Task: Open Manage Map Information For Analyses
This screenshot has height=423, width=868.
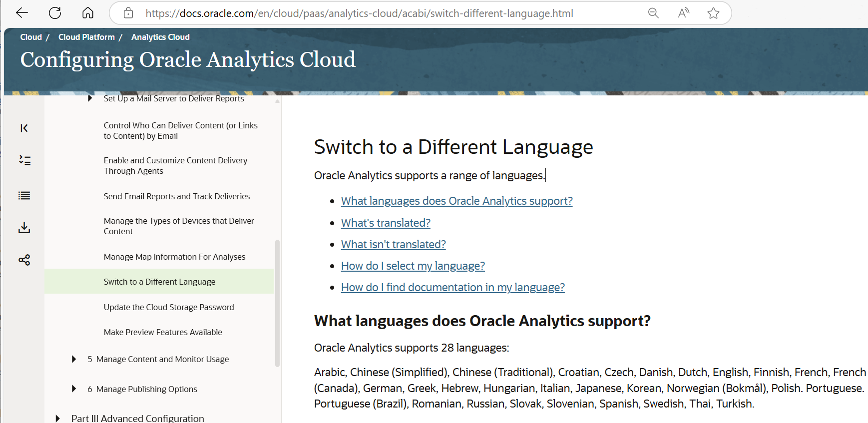Action: click(x=175, y=257)
